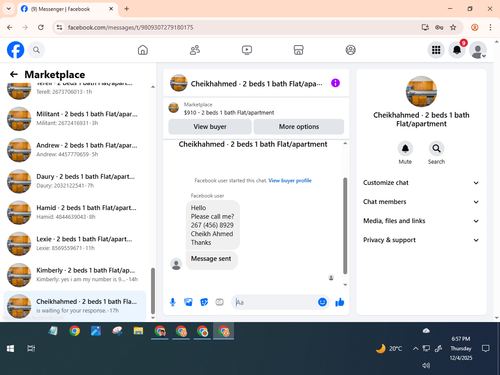Open the tab search dropdown arrow
This screenshot has height=375, width=500.
coord(9,9)
